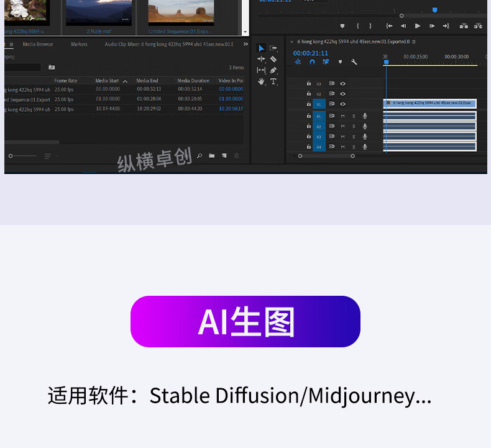
Task: Select the Type tool
Action: coord(273,81)
